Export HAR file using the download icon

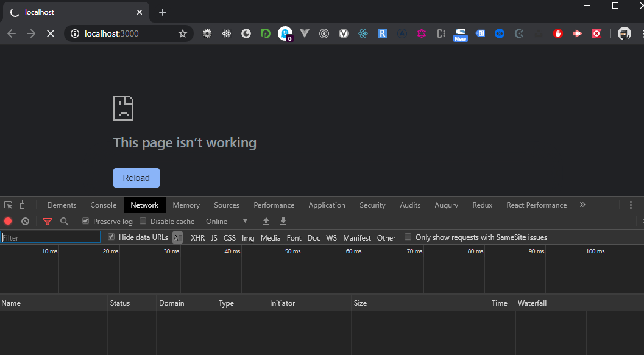tap(283, 221)
